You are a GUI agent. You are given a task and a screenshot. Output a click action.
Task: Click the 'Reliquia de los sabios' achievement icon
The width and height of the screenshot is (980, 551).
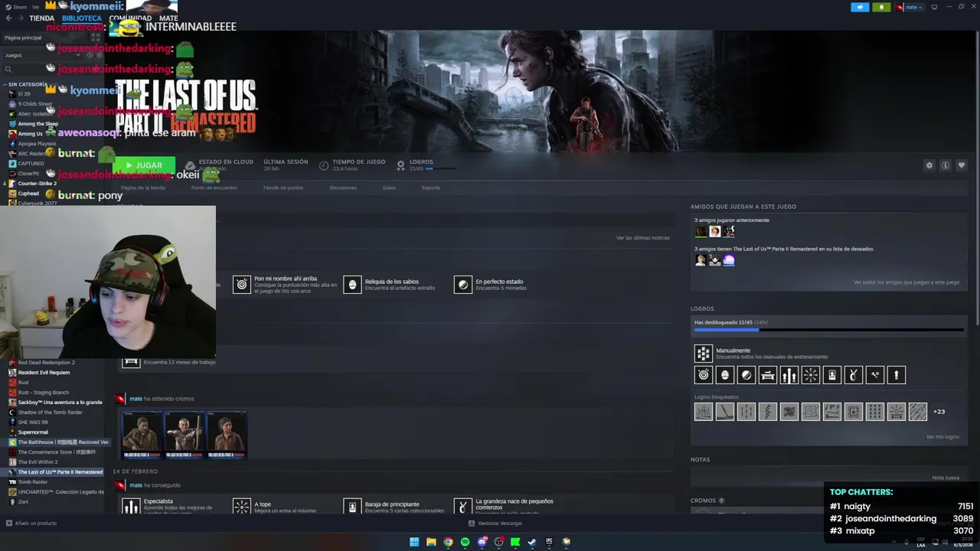(x=352, y=285)
